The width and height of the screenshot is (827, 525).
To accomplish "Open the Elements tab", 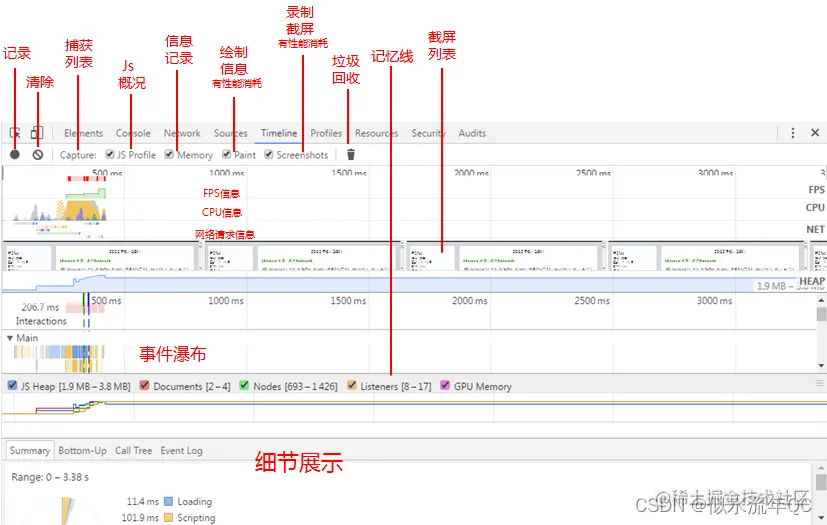I will coord(83,133).
